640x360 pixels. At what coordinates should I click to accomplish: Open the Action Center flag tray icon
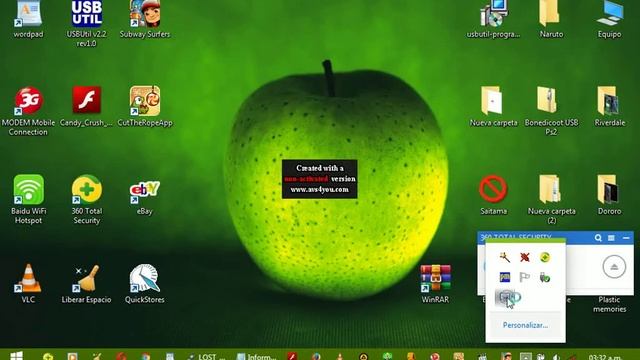525,278
